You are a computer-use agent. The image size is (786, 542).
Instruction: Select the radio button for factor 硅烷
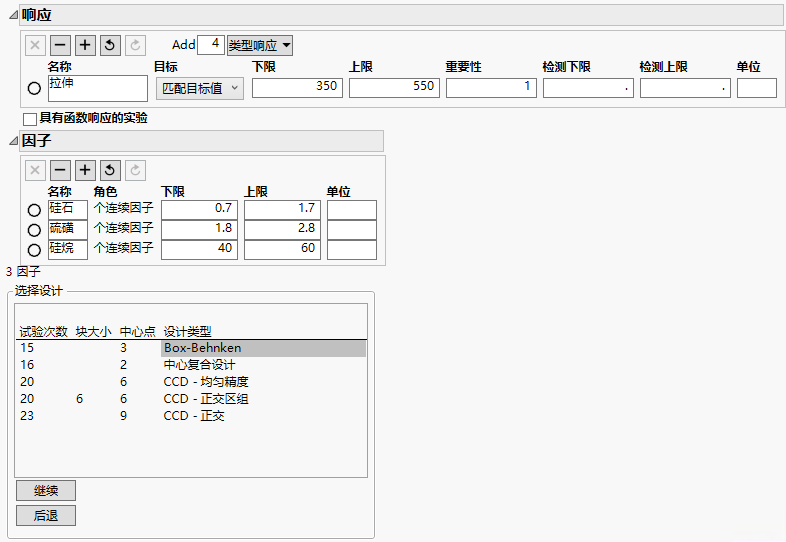[x=34, y=250]
